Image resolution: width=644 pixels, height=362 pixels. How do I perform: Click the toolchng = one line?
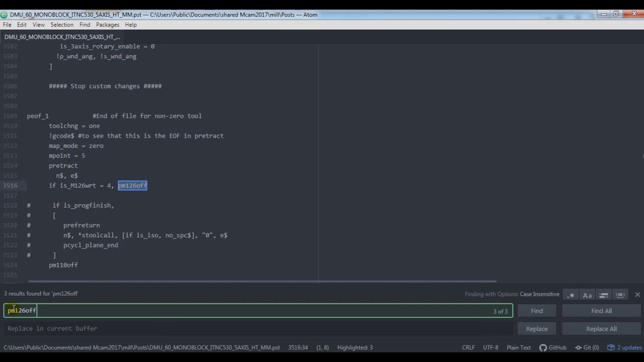click(74, 126)
